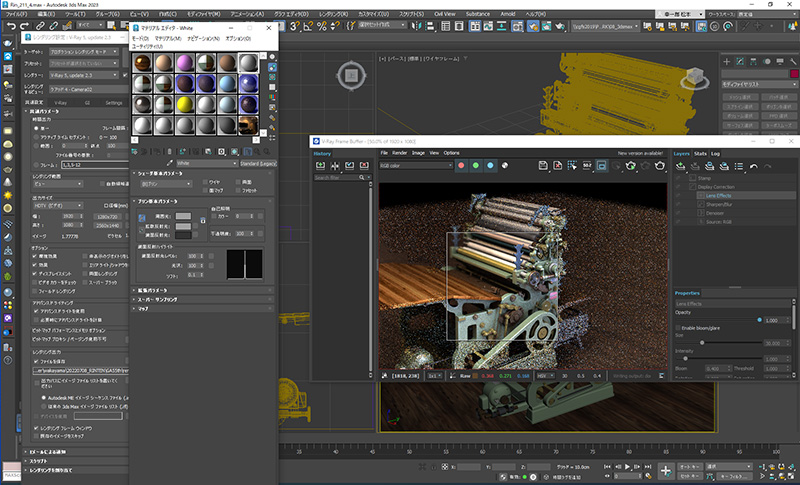Screen dimensions: 800x485
Task: Open Create tab plus icon in command panel
Action: (x=727, y=61)
